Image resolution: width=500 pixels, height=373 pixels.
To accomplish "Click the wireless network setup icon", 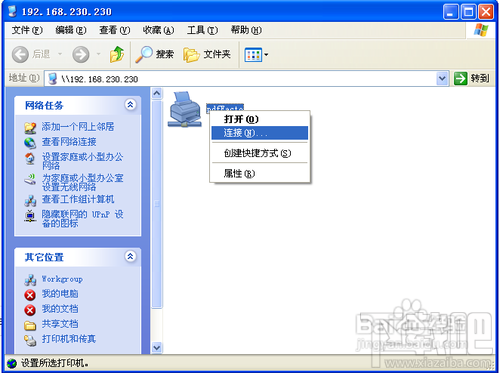I will pyautogui.click(x=30, y=179).
